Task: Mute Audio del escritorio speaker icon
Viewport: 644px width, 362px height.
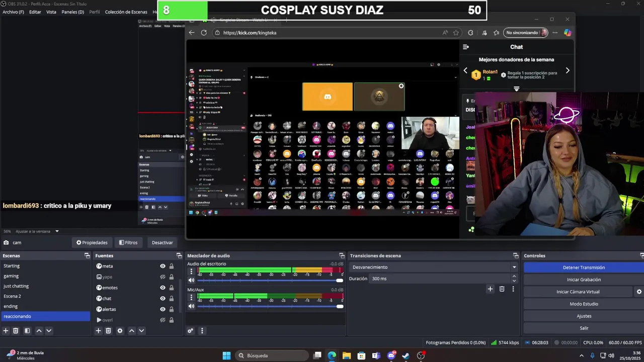Action: [191, 281]
